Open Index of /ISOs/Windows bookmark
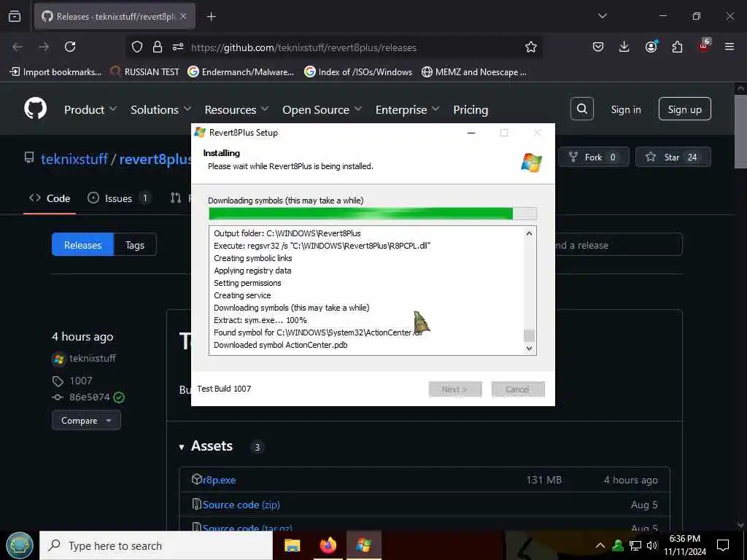The height and width of the screenshot is (560, 747). pyautogui.click(x=358, y=72)
